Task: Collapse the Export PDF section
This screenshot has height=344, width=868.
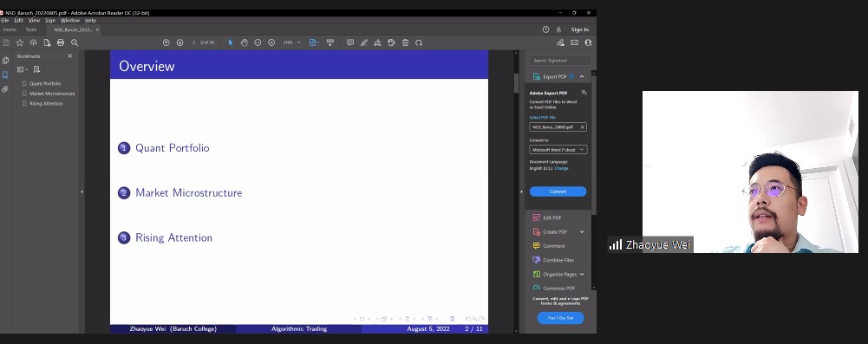Action: pyautogui.click(x=582, y=76)
